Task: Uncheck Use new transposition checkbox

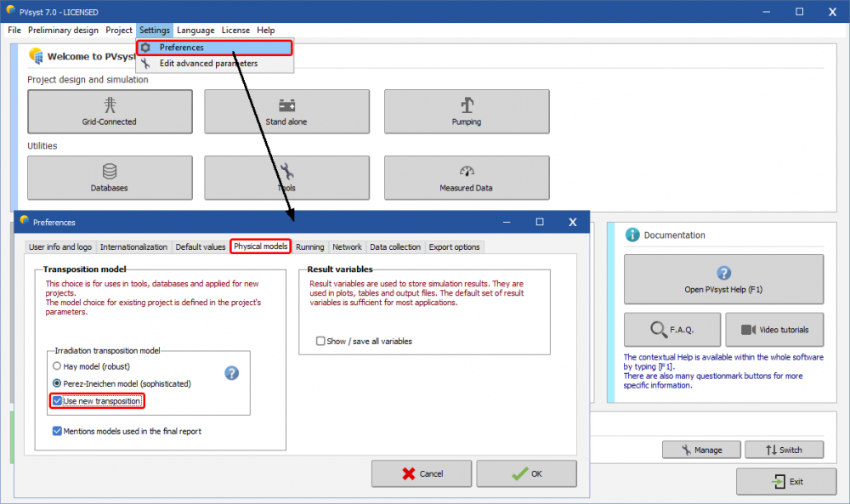Action: 58,400
